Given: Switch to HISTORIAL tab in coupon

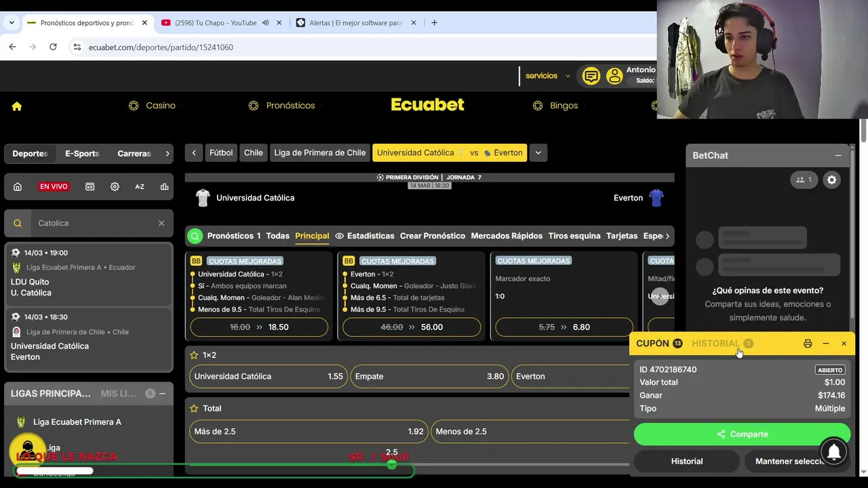Looking at the screenshot, I should tap(722, 344).
